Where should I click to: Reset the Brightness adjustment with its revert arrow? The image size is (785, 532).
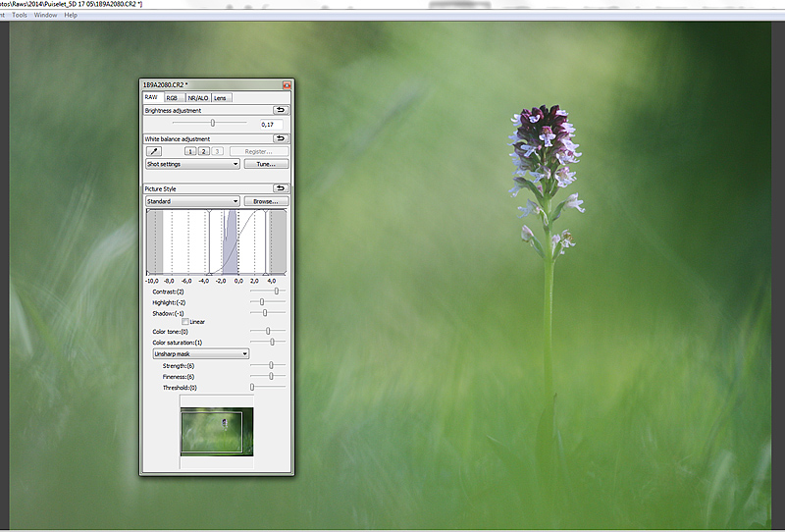point(281,110)
